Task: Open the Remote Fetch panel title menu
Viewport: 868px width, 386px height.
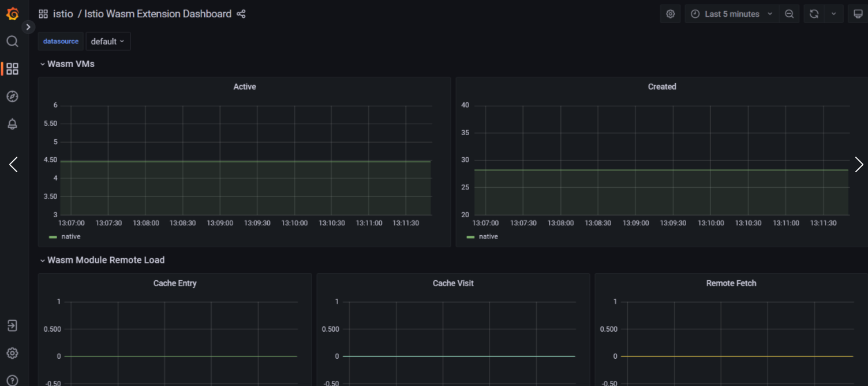Action: point(731,283)
